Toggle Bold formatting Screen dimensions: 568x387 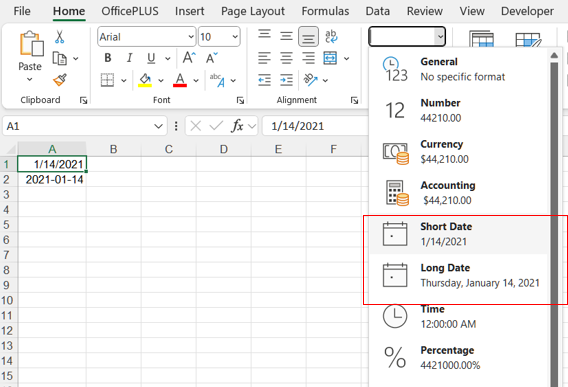click(108, 58)
